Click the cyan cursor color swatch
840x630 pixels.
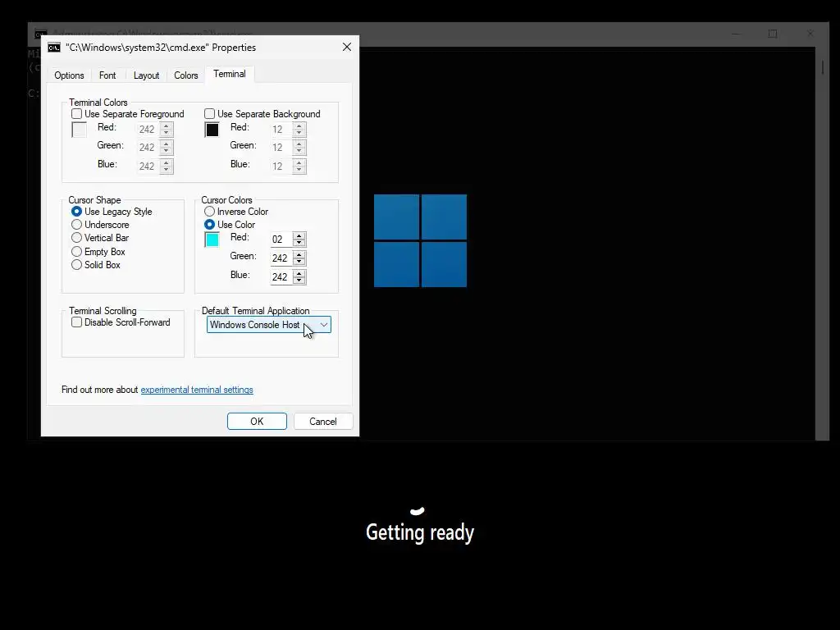point(212,240)
